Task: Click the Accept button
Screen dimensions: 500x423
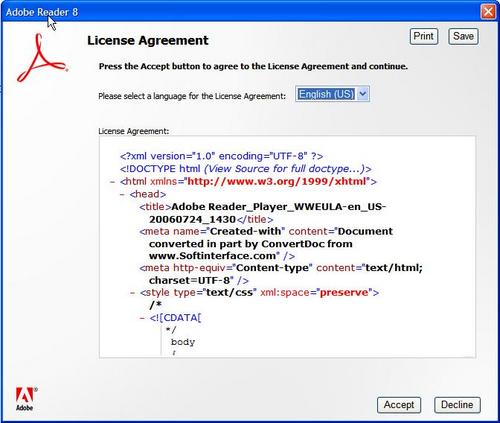Action: 399,405
